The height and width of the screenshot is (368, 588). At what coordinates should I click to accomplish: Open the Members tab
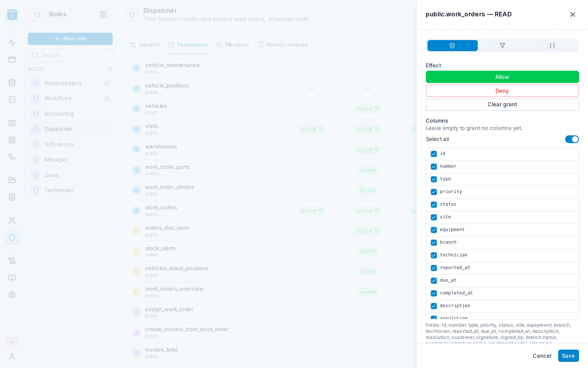click(232, 45)
